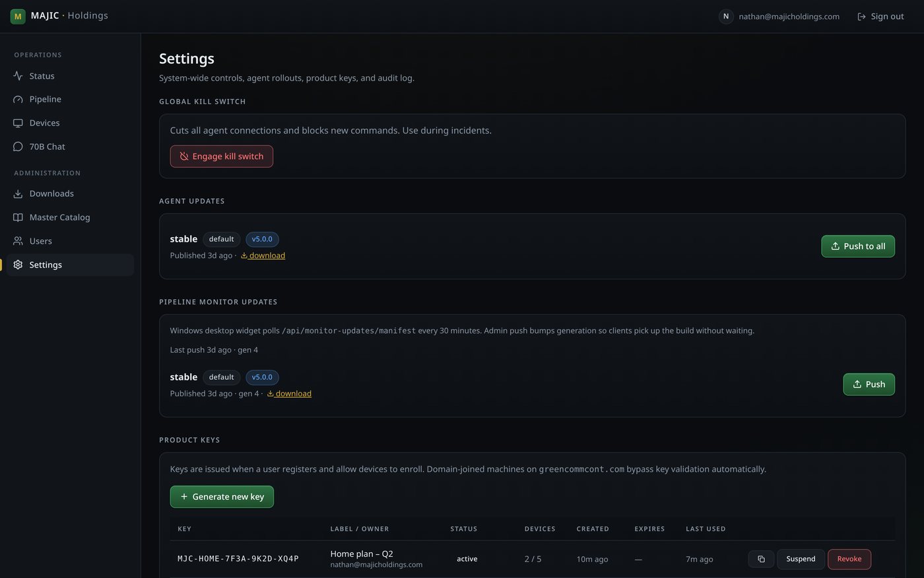Click the active status badge
This screenshot has height=578, width=924.
467,559
